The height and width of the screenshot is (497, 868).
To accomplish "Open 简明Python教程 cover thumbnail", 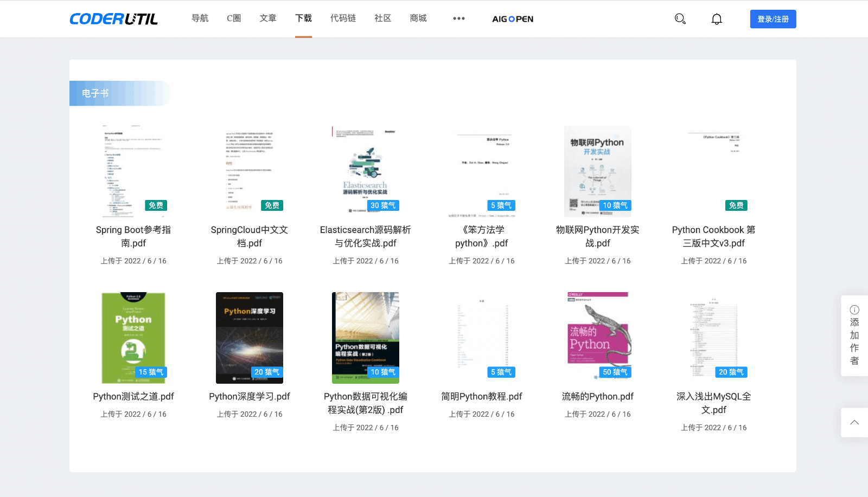I will coord(482,338).
